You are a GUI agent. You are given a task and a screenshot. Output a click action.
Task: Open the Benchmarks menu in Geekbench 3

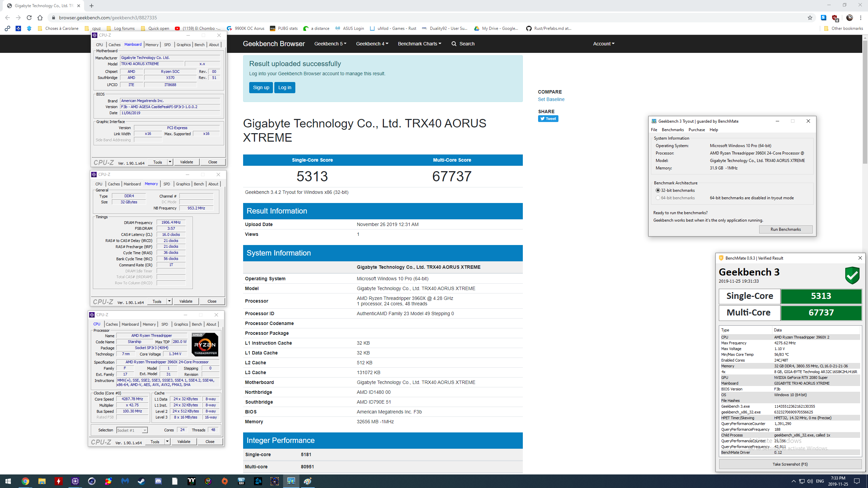click(x=673, y=130)
